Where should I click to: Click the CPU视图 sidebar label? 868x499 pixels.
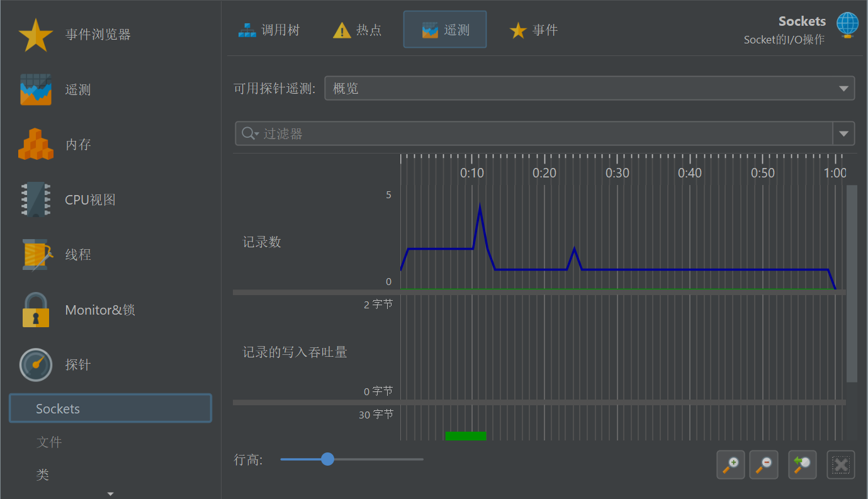click(x=90, y=200)
